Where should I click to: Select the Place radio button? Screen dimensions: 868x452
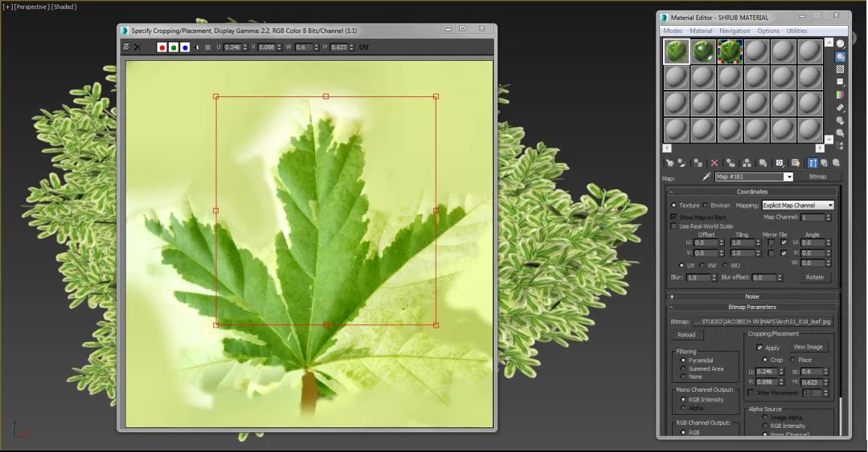(x=792, y=360)
